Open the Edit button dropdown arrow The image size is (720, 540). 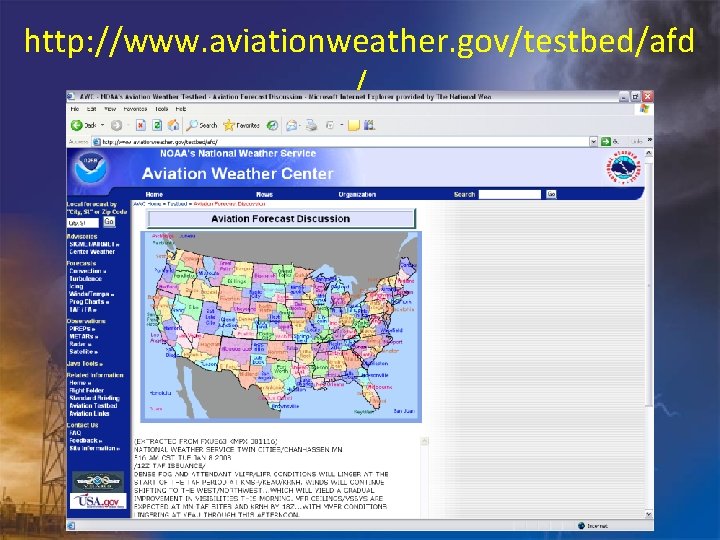pyautogui.click(x=342, y=125)
